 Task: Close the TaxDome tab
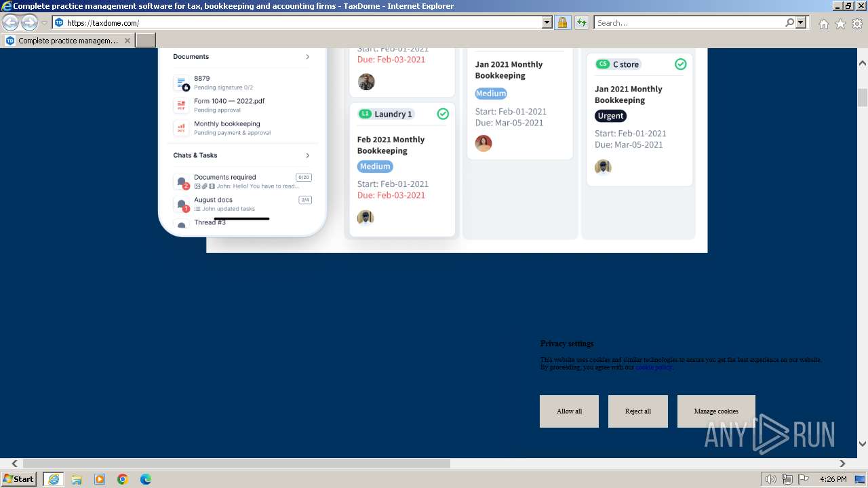[x=127, y=41]
